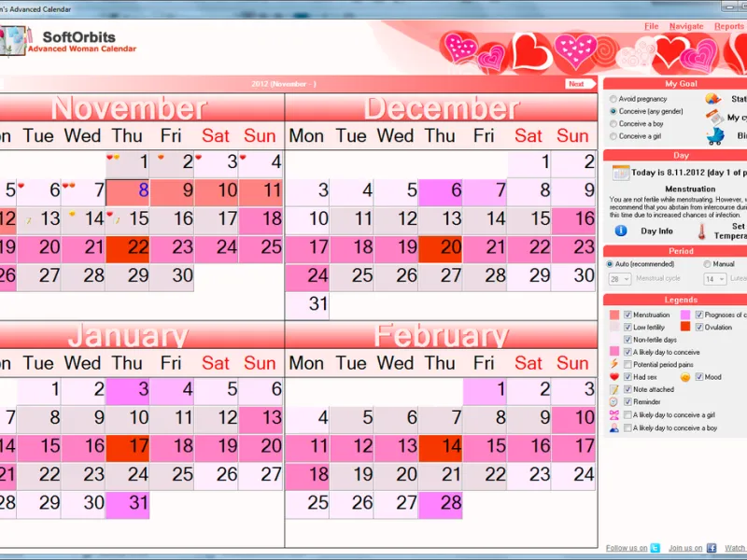Toggle the Prognoses legend checkbox
747x560 pixels.
(x=698, y=315)
